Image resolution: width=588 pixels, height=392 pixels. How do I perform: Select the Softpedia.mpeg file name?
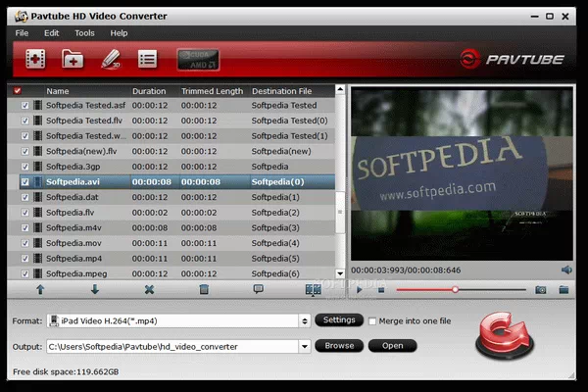(x=76, y=273)
